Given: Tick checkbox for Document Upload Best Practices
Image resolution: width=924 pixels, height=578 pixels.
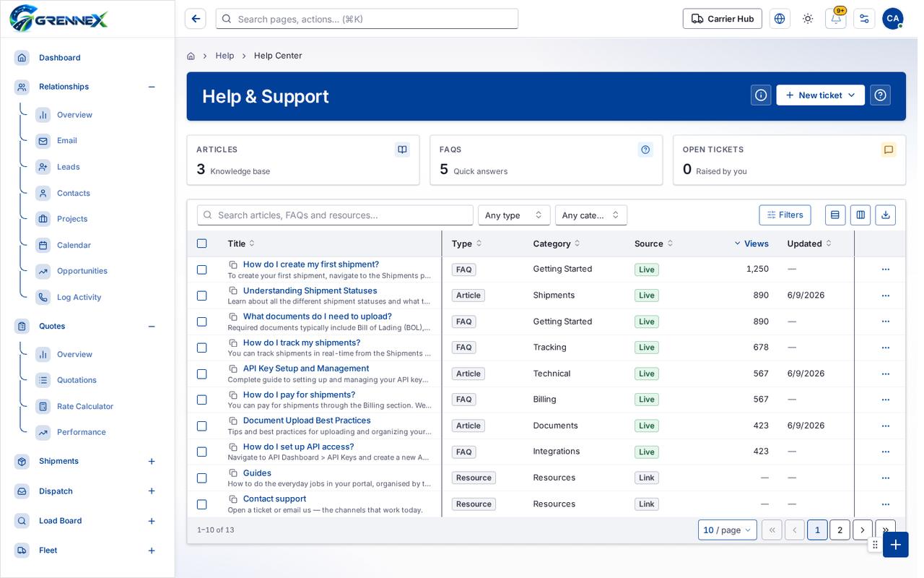Looking at the screenshot, I should [x=202, y=426].
